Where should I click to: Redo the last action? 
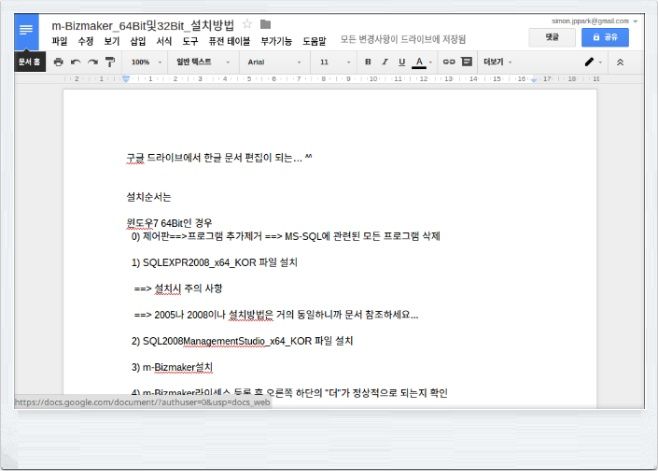click(x=93, y=62)
